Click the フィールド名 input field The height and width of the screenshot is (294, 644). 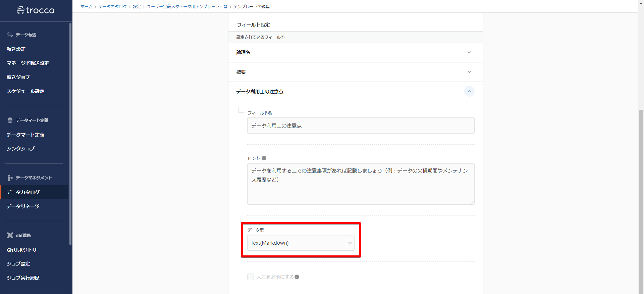point(361,126)
